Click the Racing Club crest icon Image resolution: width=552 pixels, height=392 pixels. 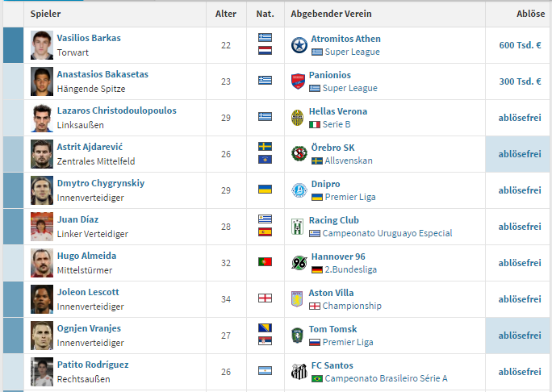coord(298,227)
